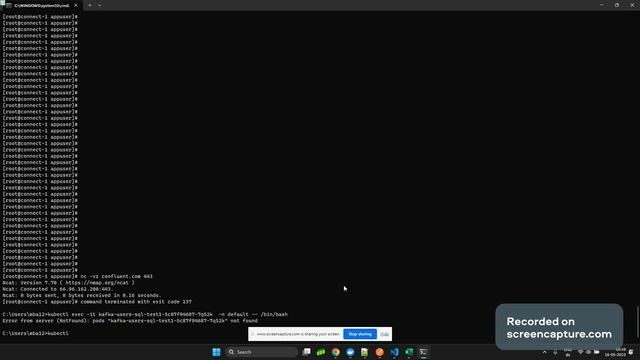Open the Notepad++ icon on the taskbar
The width and height of the screenshot is (640, 360).
pos(364,352)
